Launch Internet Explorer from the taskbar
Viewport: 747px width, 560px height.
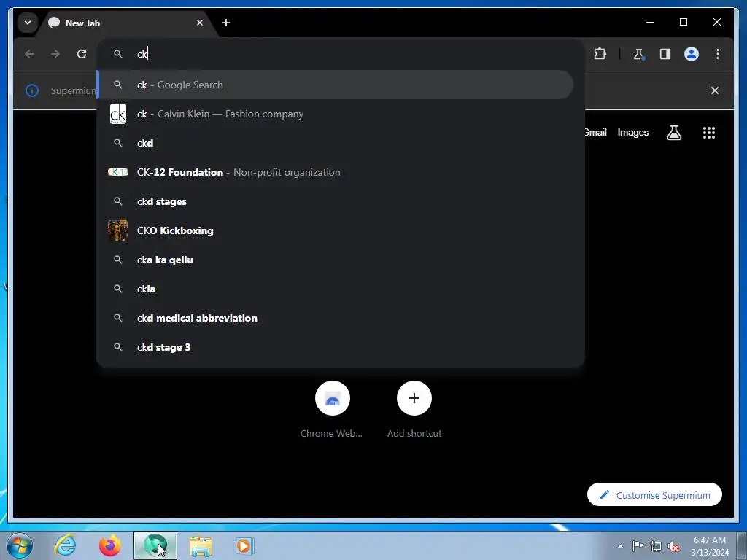coord(65,545)
